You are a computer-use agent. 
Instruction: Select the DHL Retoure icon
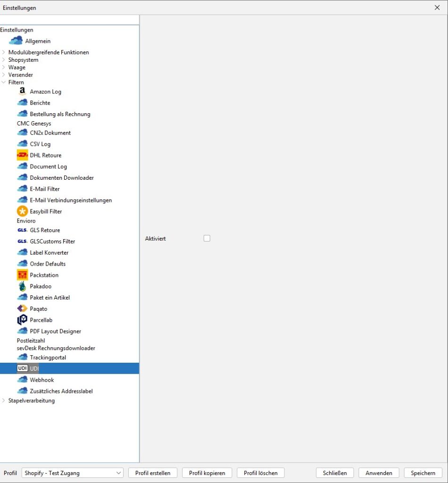[x=22, y=155]
